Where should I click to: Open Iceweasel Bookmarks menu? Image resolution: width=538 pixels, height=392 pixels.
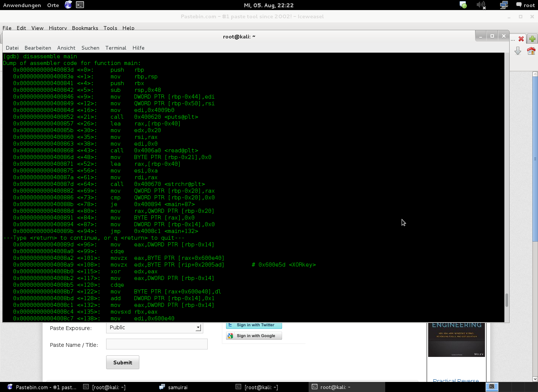tap(85, 28)
